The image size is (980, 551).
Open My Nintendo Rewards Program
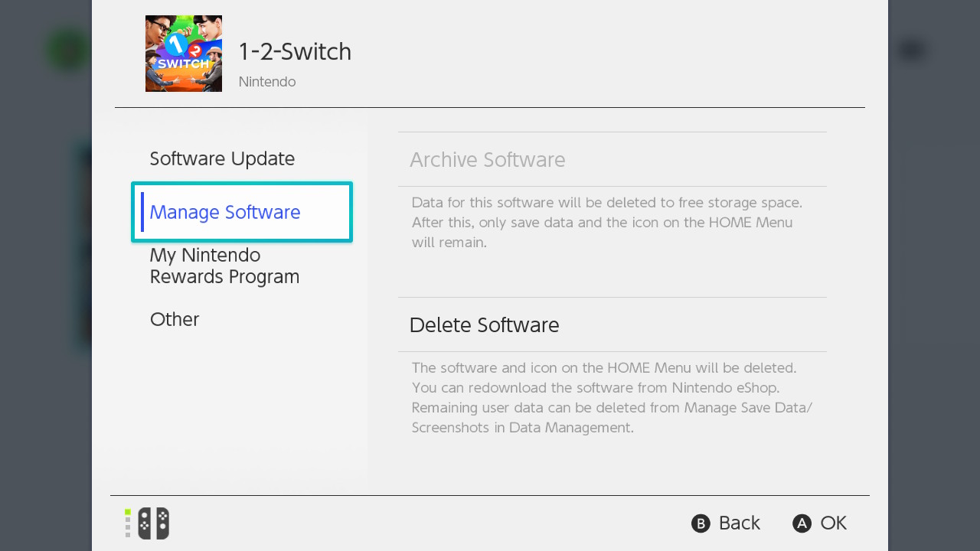coord(224,266)
